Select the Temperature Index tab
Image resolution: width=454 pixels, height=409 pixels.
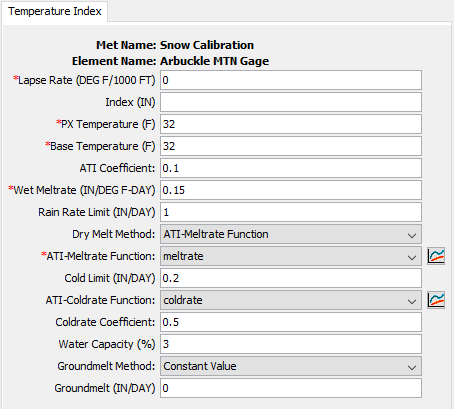click(x=55, y=11)
